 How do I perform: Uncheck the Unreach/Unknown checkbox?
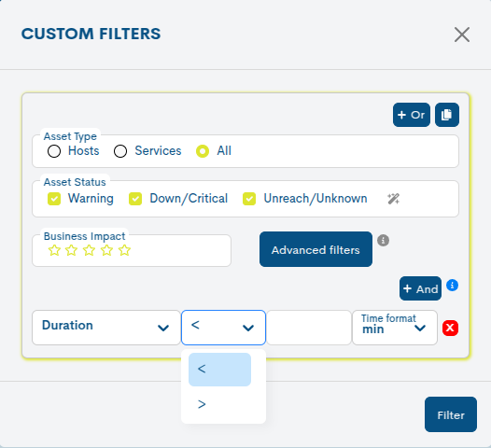249,199
